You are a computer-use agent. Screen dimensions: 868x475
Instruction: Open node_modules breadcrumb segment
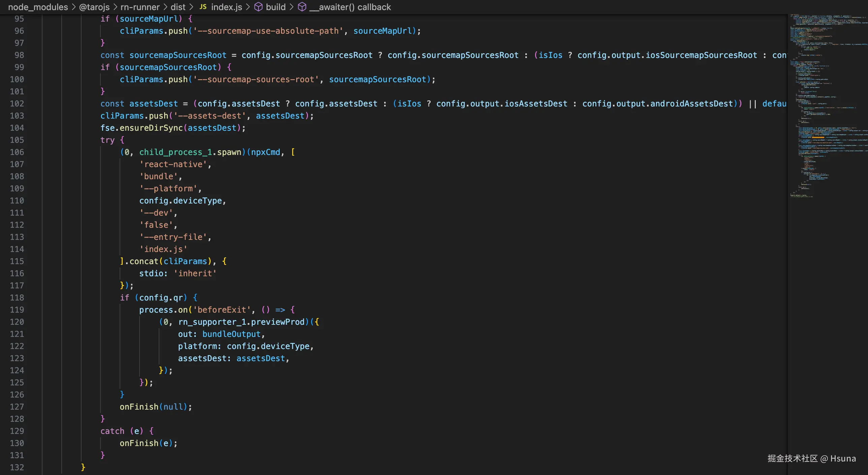38,7
